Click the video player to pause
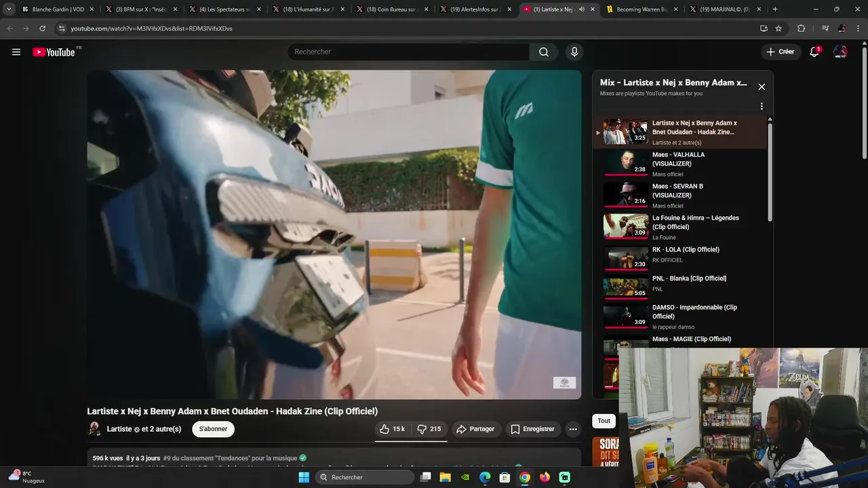This screenshot has width=868, height=488. [334, 235]
